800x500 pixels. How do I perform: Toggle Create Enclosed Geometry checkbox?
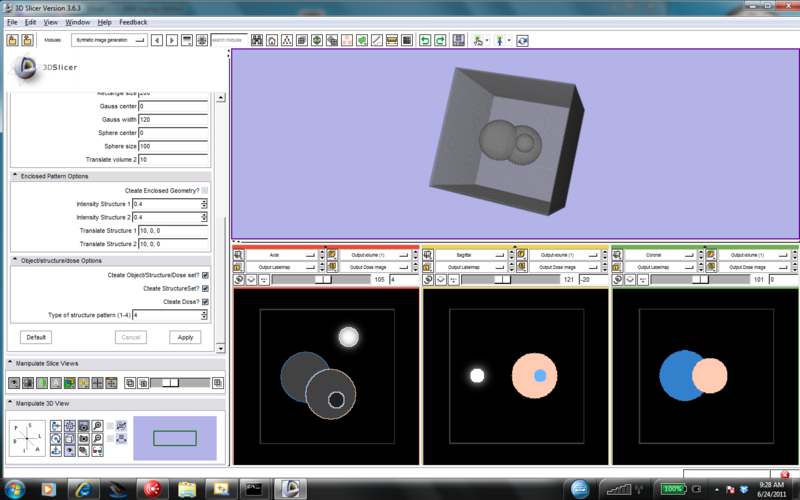click(x=205, y=190)
